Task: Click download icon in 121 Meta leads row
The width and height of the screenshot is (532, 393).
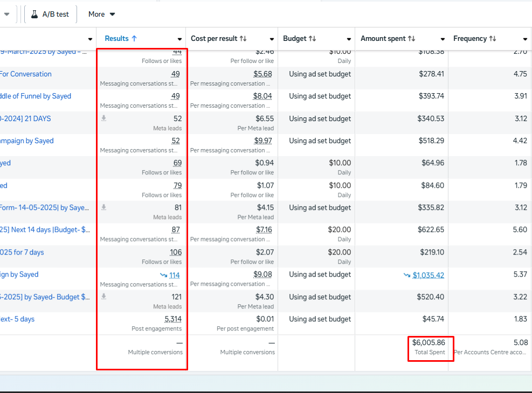Action: tap(104, 297)
